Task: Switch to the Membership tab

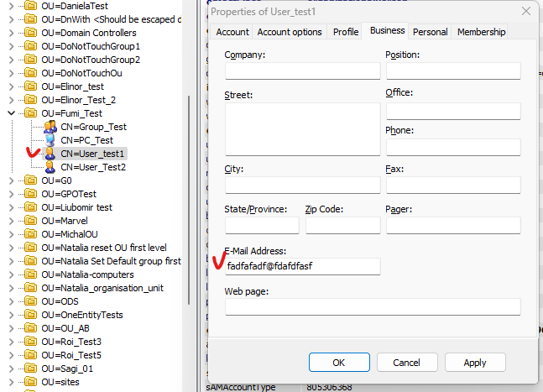Action: coord(482,32)
